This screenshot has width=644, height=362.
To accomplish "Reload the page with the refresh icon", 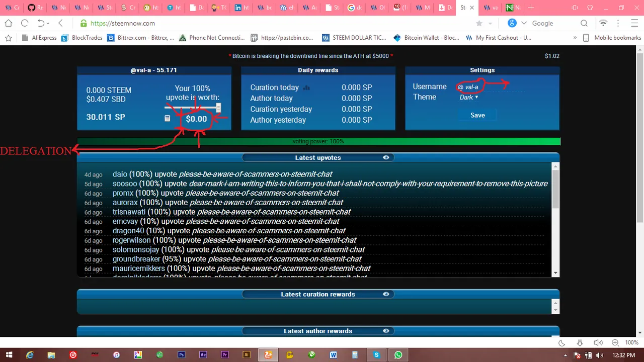I will [x=24, y=23].
